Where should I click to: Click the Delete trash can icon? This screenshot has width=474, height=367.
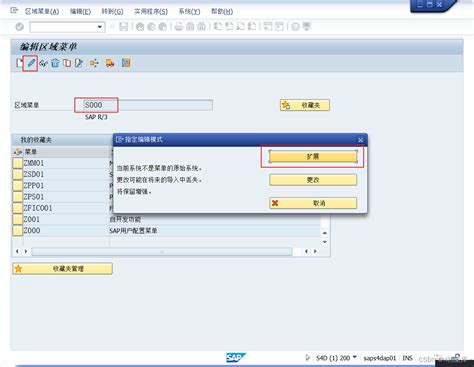(55, 63)
